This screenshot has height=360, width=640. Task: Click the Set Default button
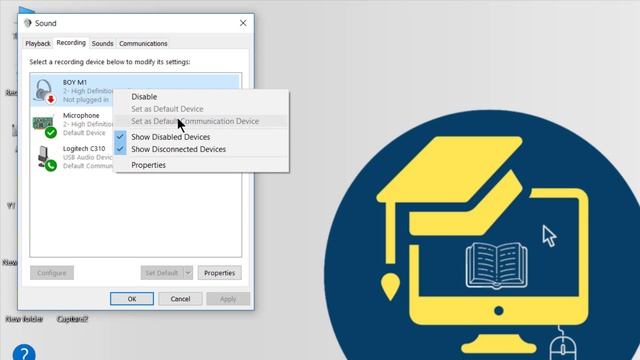(x=162, y=273)
